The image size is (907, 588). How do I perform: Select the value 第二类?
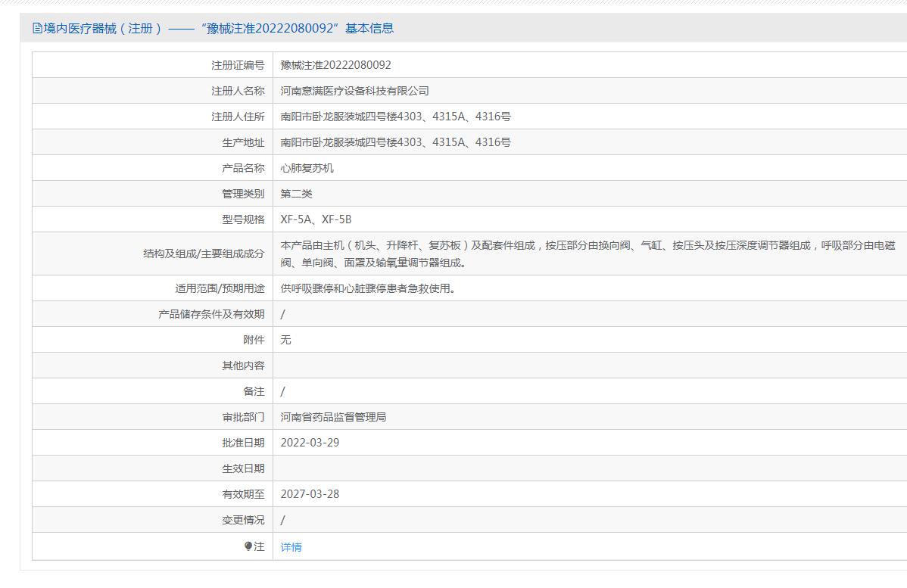(296, 194)
